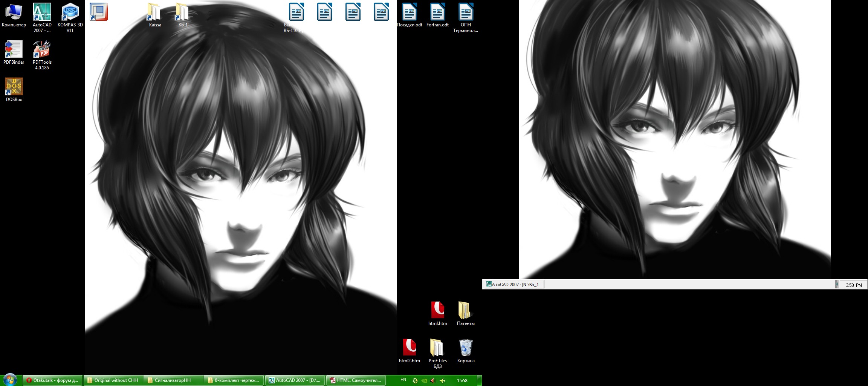Click the Windows Start orb

tap(10, 380)
